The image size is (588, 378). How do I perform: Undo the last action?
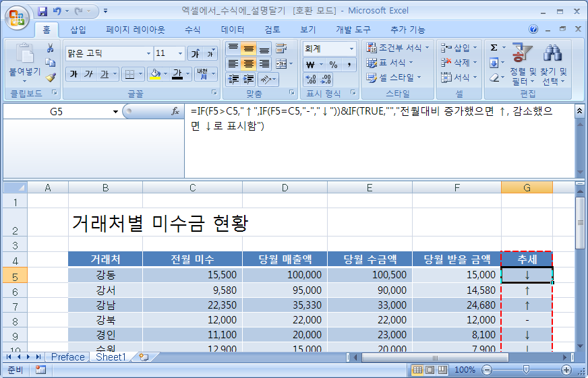pos(57,11)
